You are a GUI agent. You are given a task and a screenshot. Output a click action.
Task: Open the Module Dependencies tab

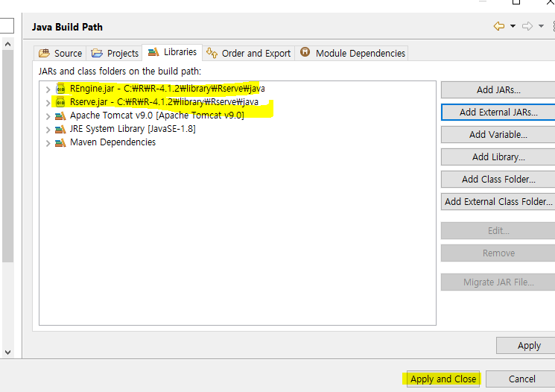pyautogui.click(x=352, y=54)
